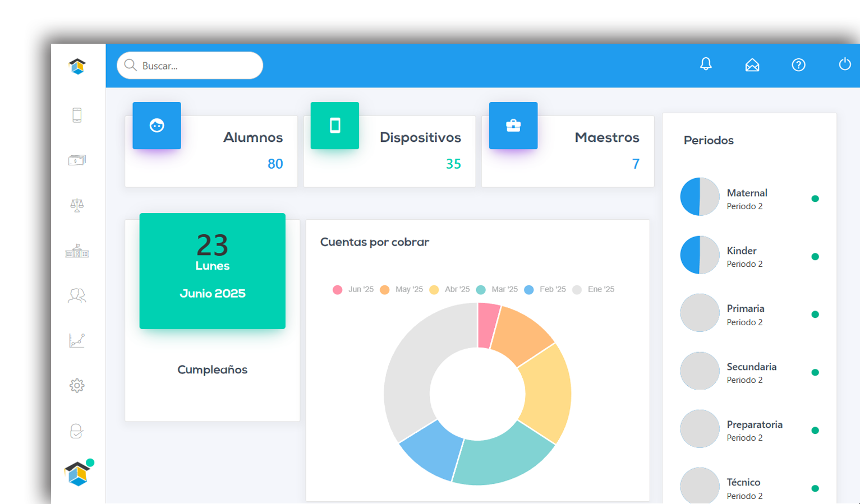860x504 pixels.
Task: Click the green status dot beside Técnico
Action: pyautogui.click(x=815, y=488)
